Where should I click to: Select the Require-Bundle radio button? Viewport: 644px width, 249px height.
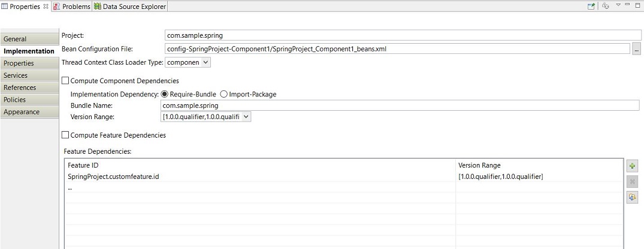pyautogui.click(x=165, y=94)
